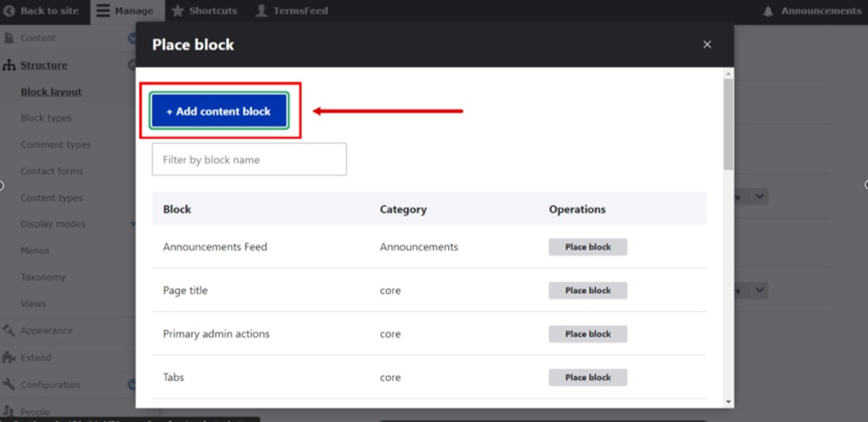
Task: Expand the Content menu chevron
Action: (132, 38)
